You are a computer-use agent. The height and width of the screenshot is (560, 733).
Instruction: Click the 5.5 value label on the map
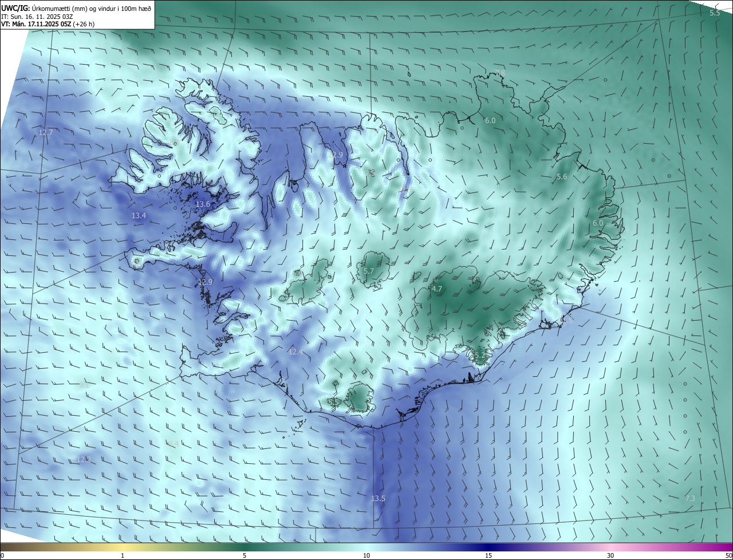715,13
